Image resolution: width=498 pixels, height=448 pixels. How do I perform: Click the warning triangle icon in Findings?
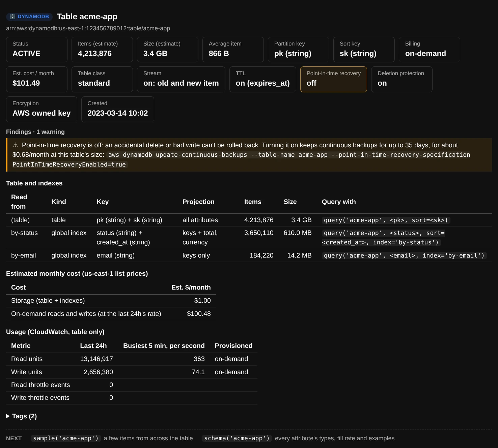click(x=16, y=145)
